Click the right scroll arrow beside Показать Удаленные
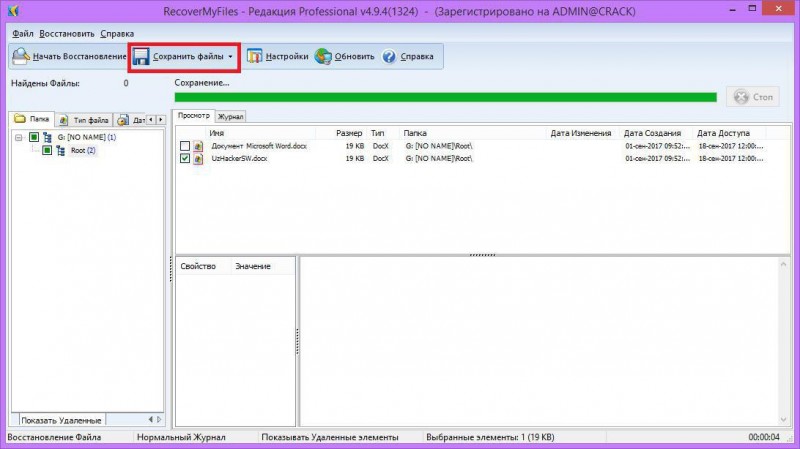The image size is (800, 449). [159, 419]
